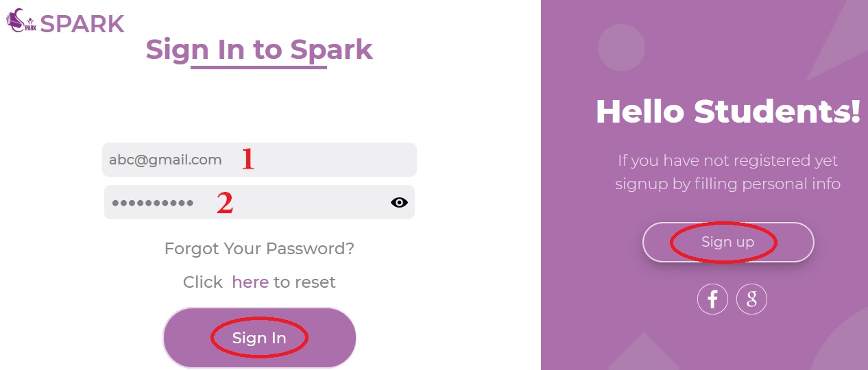
Task: Submit the purple Sign In button
Action: click(x=259, y=338)
